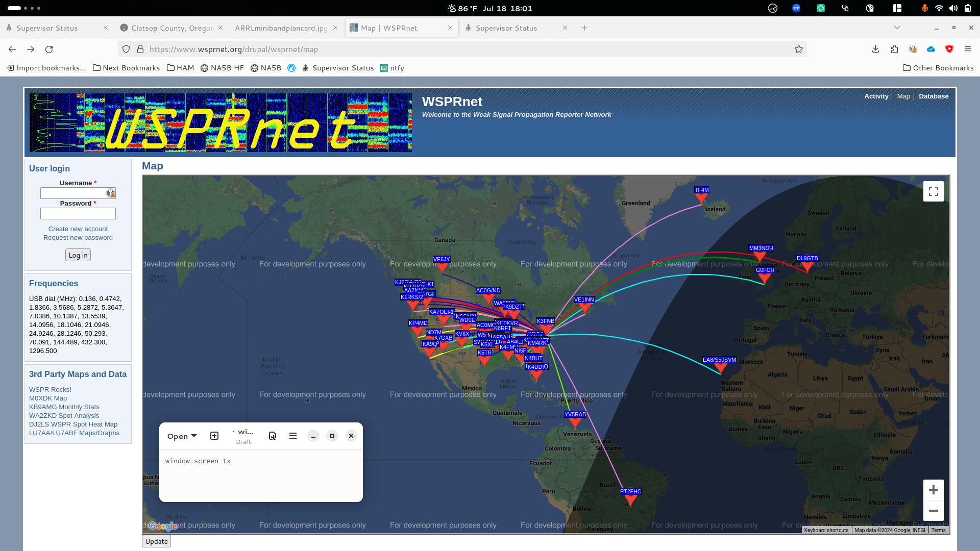The image size is (980, 551).
Task: Show the tracking protection shield icon
Action: [x=126, y=49]
